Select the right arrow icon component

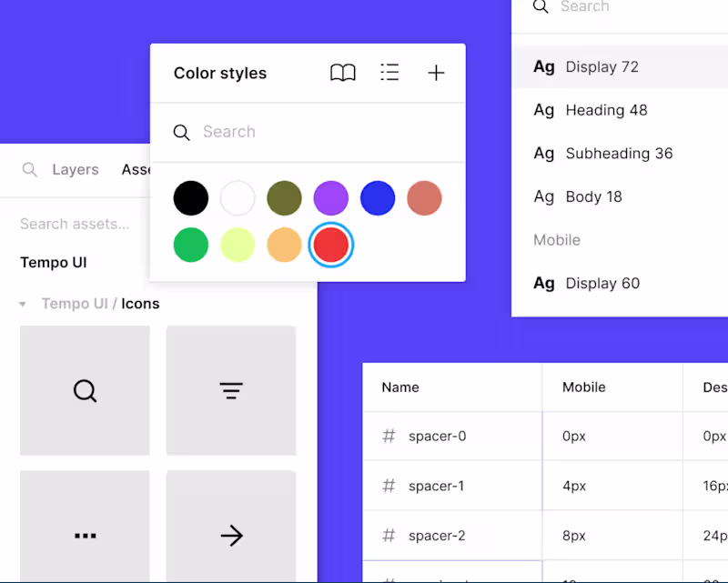click(230, 536)
